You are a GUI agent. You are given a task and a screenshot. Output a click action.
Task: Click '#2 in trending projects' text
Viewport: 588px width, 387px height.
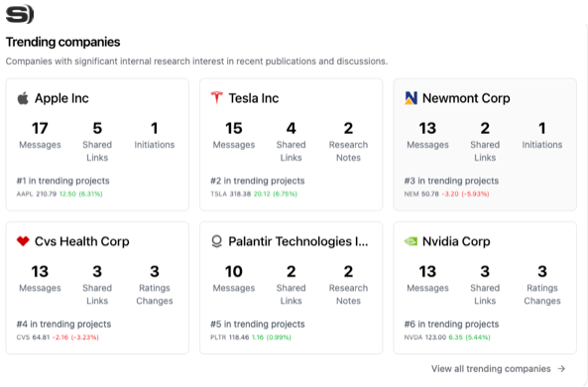coord(258,181)
